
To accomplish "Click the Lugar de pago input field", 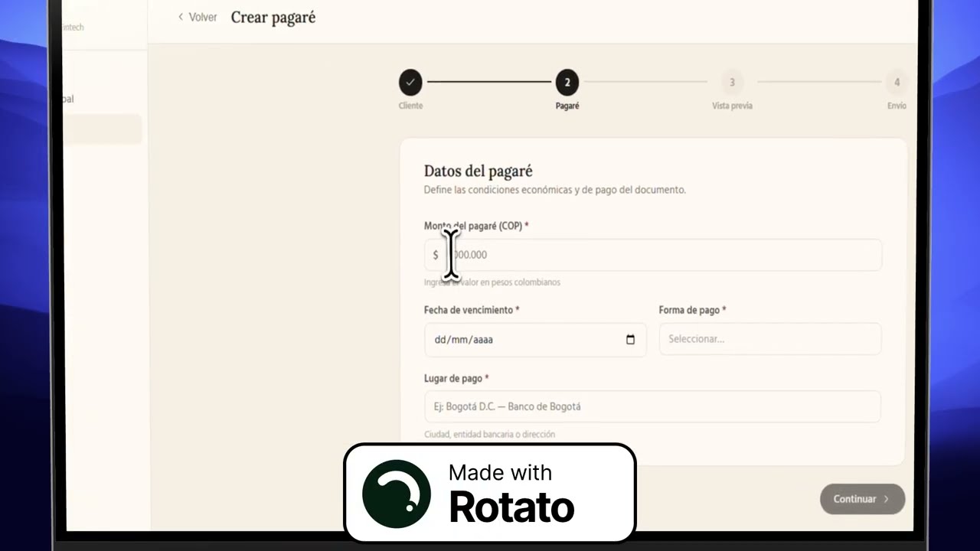I will (652, 406).
